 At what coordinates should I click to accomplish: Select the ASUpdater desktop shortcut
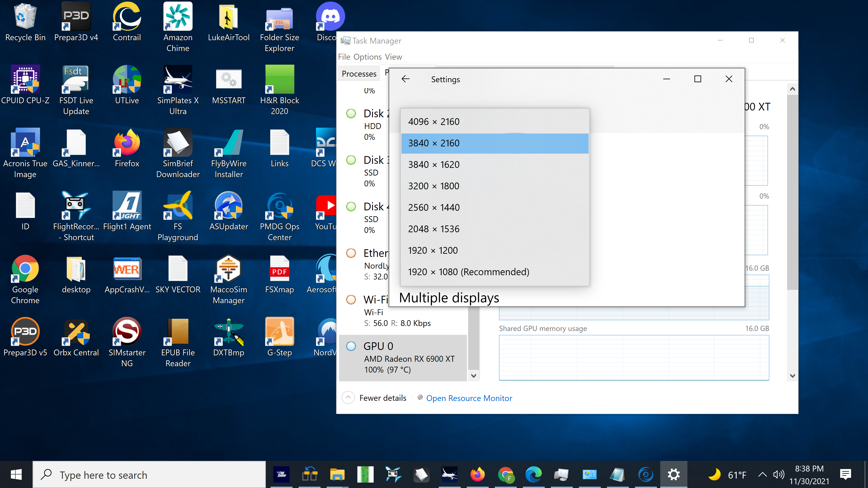[229, 211]
